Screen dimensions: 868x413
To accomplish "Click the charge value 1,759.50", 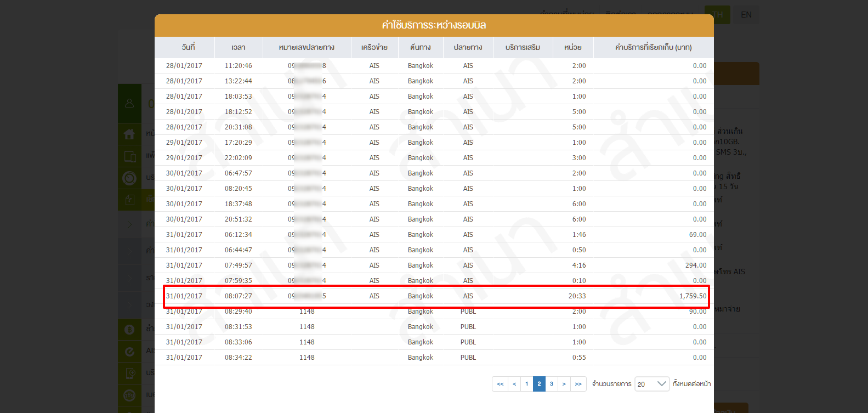I will coord(693,296).
